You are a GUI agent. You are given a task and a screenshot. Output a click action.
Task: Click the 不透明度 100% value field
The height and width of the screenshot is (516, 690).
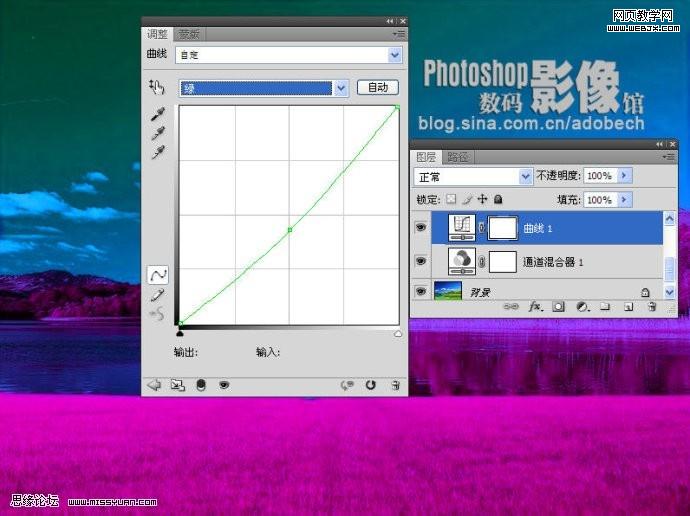tap(601, 176)
